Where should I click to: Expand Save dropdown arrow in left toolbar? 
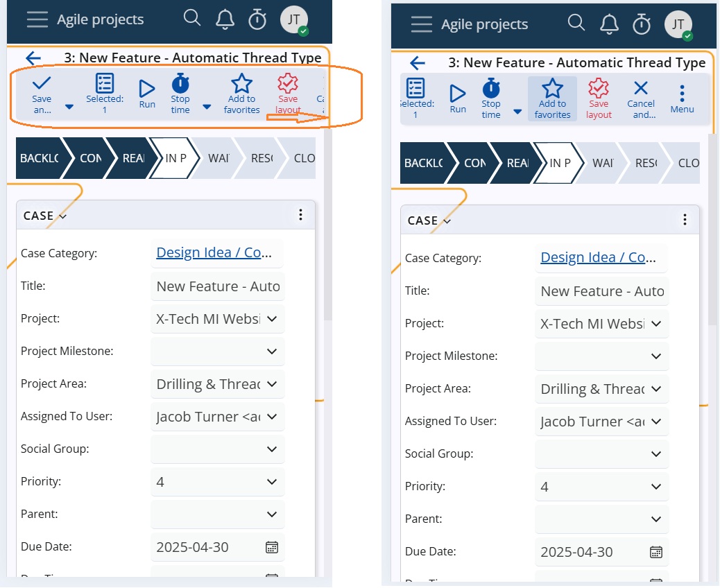pyautogui.click(x=69, y=107)
